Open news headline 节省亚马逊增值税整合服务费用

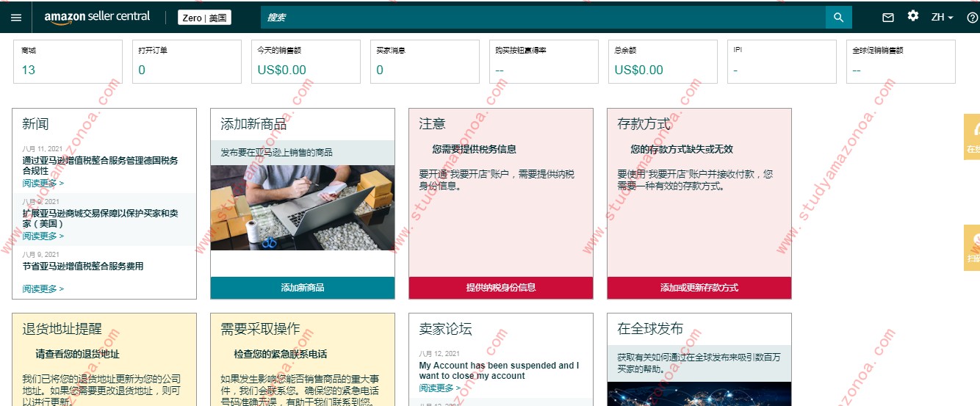83,267
